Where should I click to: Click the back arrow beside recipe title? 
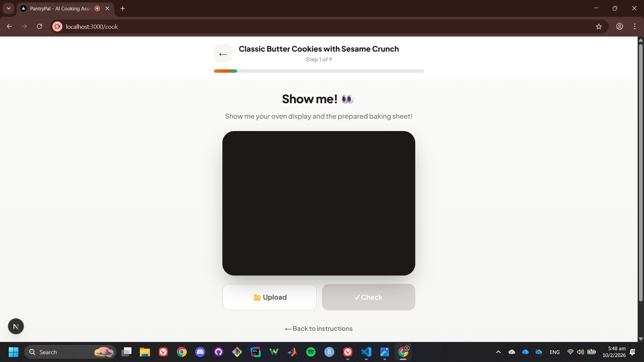tap(223, 54)
